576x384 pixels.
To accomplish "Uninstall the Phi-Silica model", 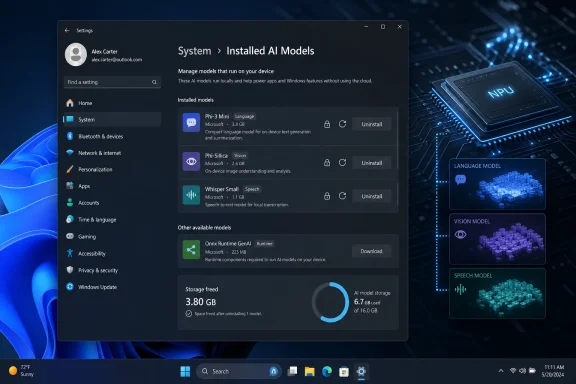I will [371, 162].
